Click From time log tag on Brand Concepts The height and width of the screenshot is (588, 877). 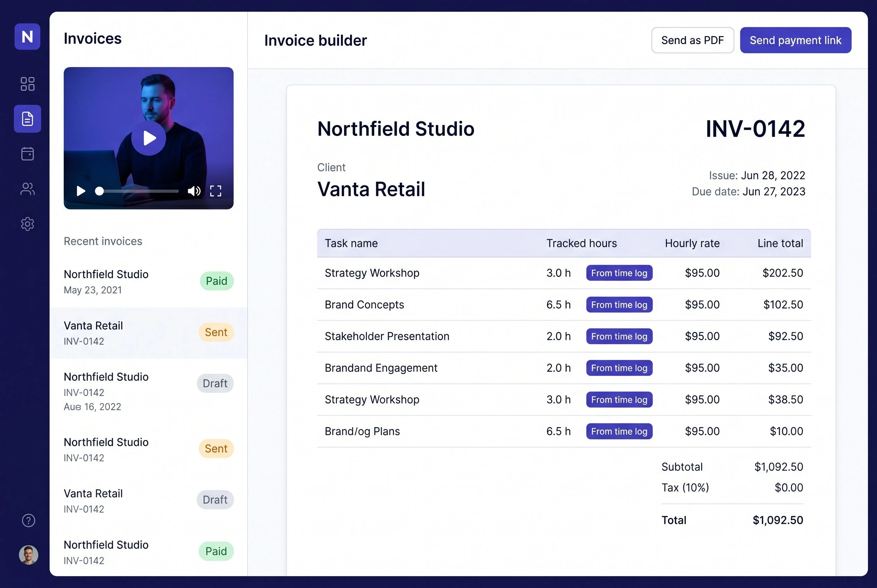tap(619, 304)
